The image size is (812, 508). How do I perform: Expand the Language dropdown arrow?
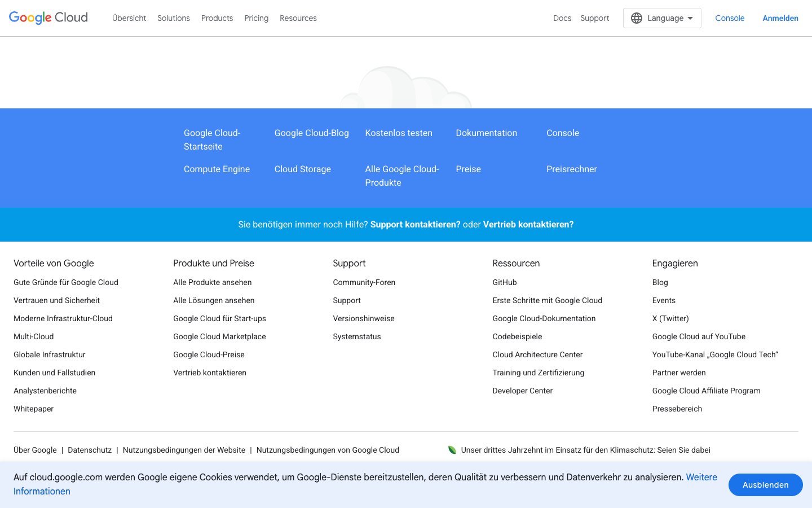click(x=690, y=18)
